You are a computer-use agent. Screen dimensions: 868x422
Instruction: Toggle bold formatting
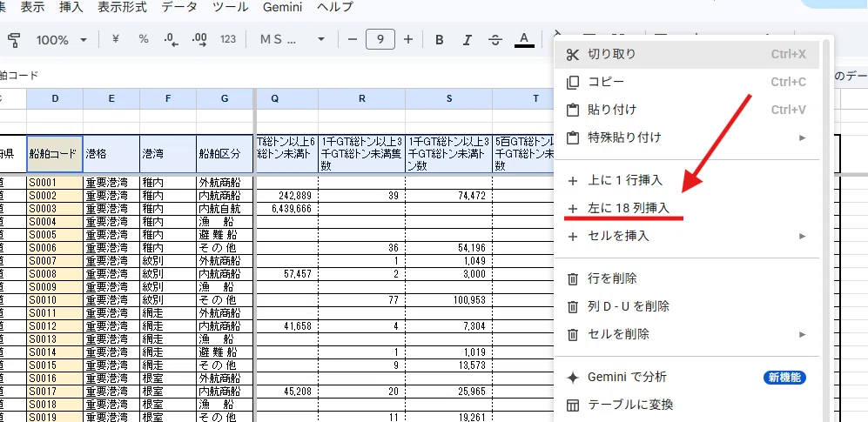pos(440,40)
